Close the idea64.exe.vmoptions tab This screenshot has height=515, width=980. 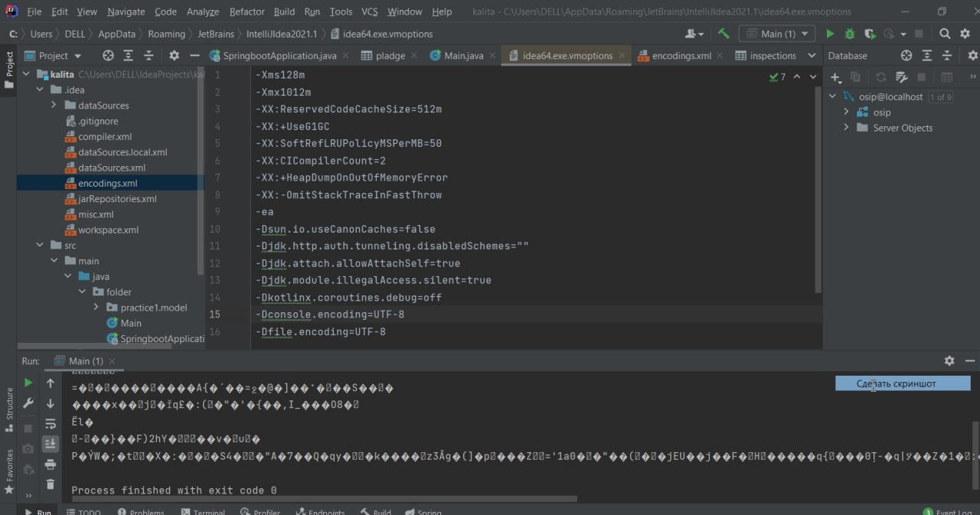[622, 56]
